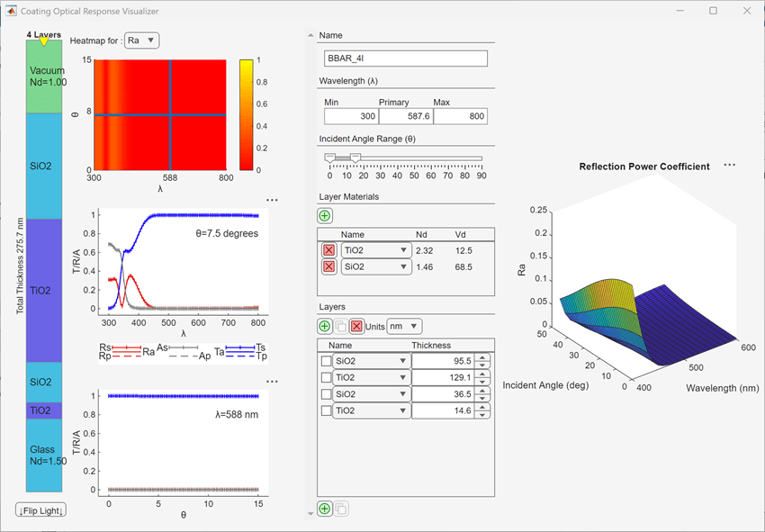The height and width of the screenshot is (532, 765).
Task: Delete the SiO2 material row
Action: [329, 266]
